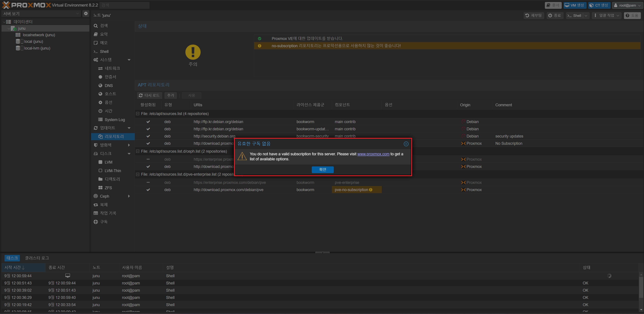Image resolution: width=644 pixels, height=314 pixels.
Task: Open System Log in sidebar
Action: (x=115, y=120)
